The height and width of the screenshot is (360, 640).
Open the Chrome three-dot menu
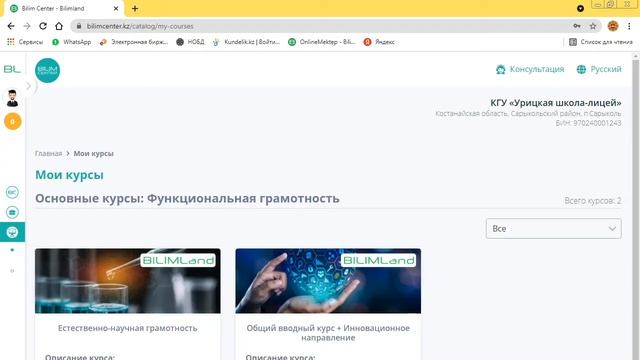click(x=629, y=26)
